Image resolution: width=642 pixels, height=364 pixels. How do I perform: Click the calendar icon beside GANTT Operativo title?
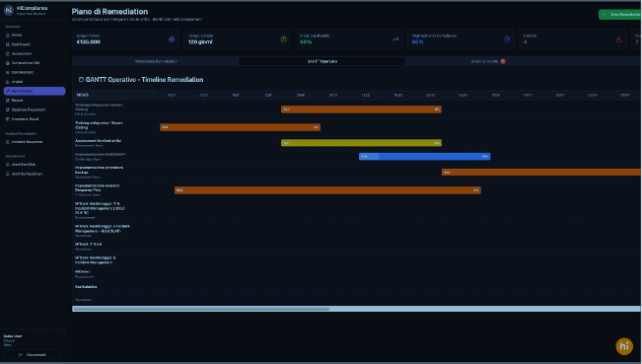pyautogui.click(x=81, y=79)
